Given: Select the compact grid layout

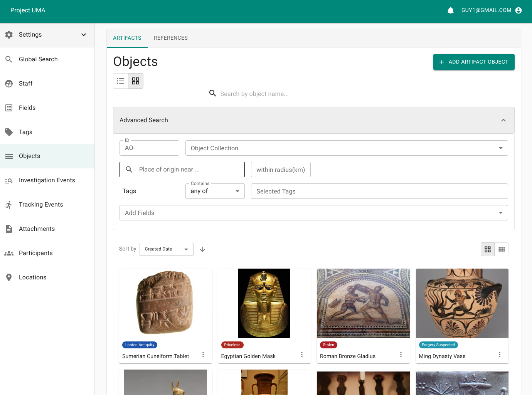Looking at the screenshot, I should click(x=502, y=249).
